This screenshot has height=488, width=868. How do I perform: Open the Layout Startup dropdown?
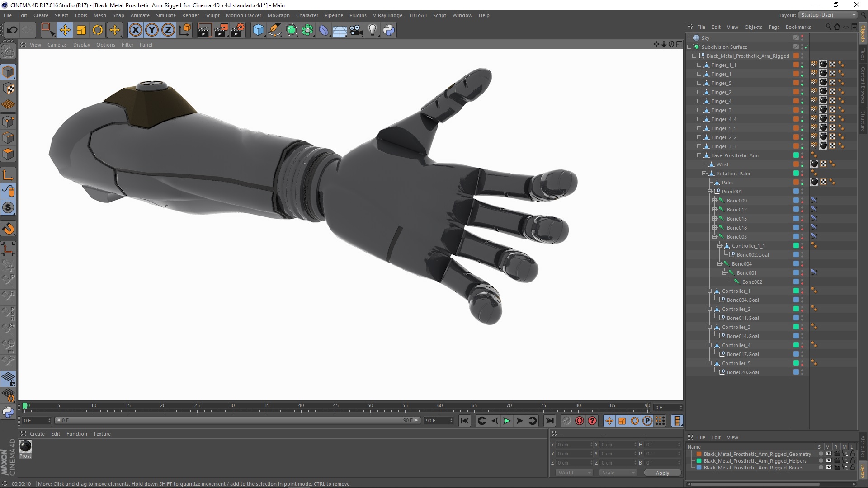(x=827, y=15)
